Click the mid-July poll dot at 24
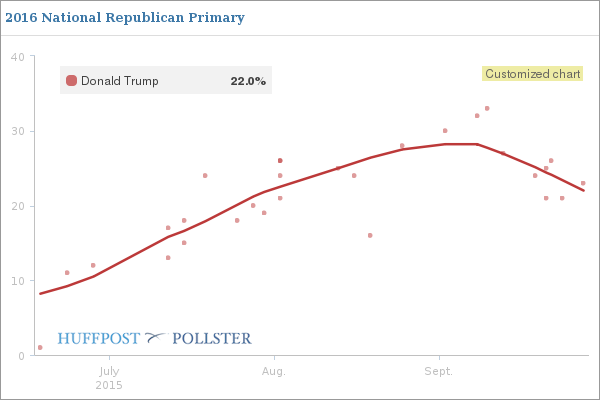Viewport: 600px width, 400px height. [x=205, y=176]
